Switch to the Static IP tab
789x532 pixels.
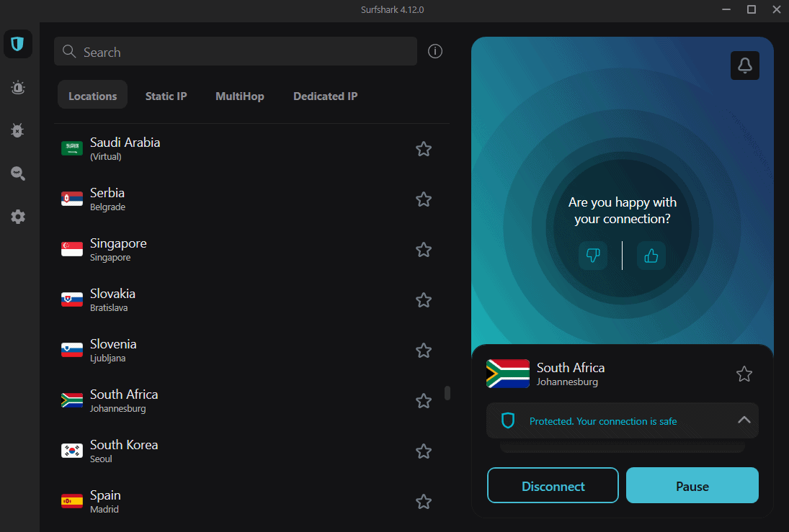click(166, 96)
